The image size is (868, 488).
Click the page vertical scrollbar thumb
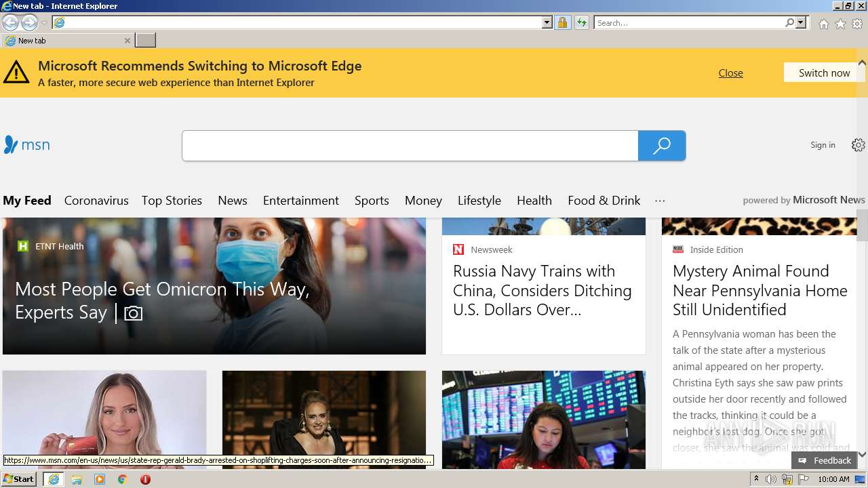[x=862, y=226]
